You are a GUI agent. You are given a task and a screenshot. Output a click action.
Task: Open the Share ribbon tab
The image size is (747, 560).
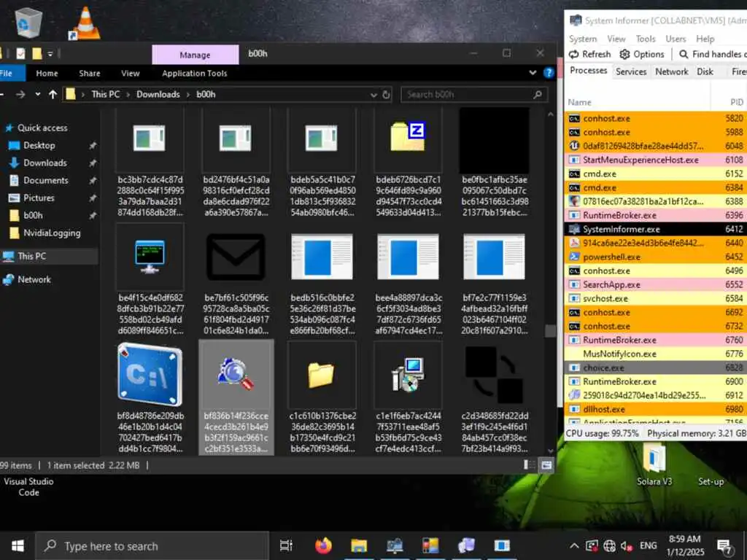tap(90, 74)
